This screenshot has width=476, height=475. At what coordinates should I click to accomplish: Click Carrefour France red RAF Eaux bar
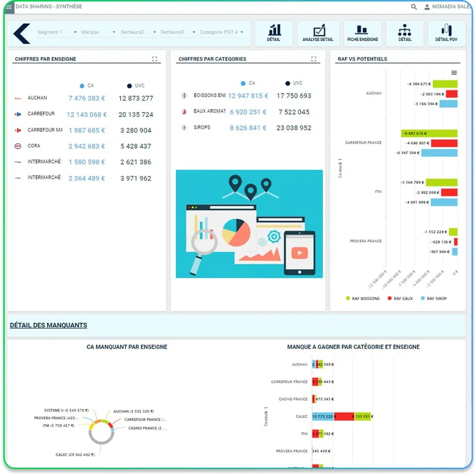pyautogui.click(x=444, y=143)
